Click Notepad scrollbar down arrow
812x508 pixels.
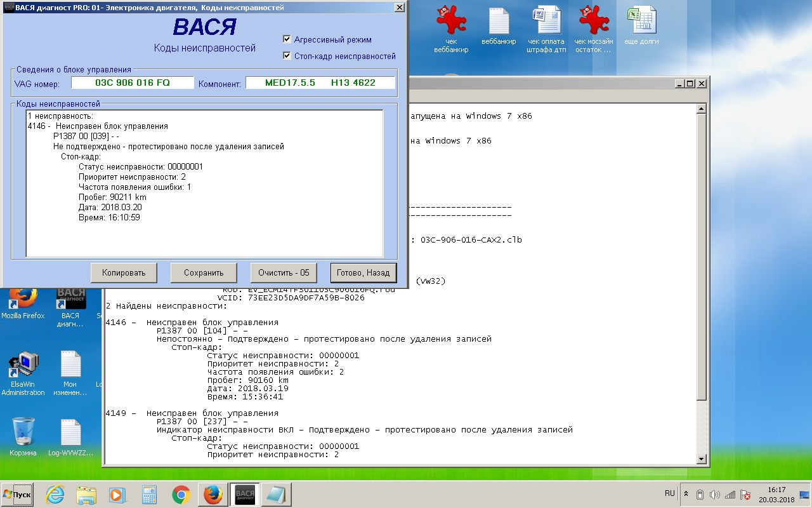[701, 458]
